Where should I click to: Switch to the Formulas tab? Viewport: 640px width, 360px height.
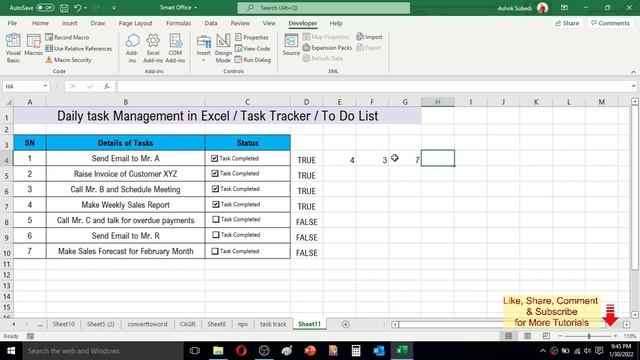178,23
